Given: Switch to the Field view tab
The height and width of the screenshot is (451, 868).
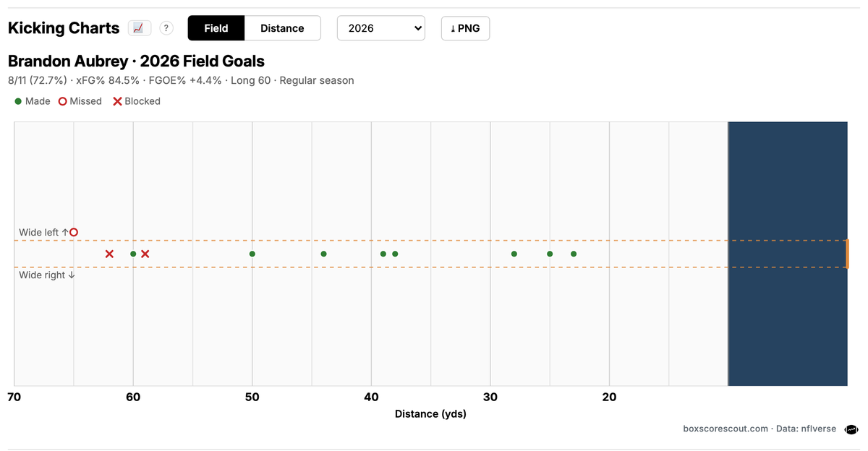Looking at the screenshot, I should click(x=216, y=28).
